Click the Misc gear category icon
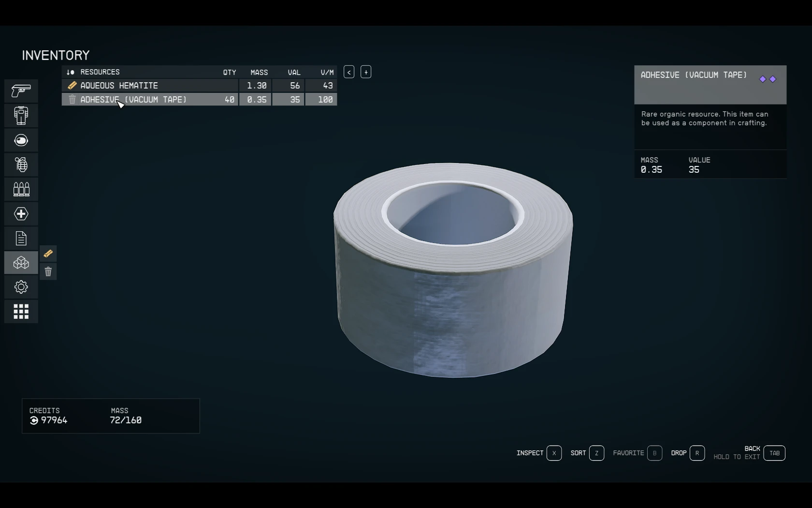 point(21,287)
